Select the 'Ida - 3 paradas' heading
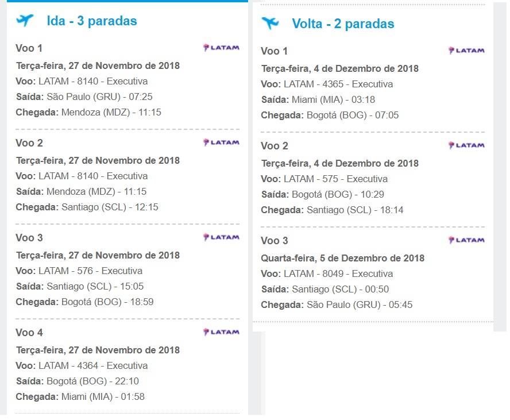The width and height of the screenshot is (510, 420). 92,21
